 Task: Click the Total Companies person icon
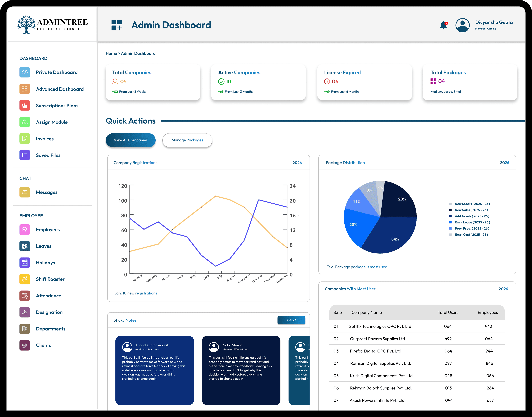pos(115,81)
